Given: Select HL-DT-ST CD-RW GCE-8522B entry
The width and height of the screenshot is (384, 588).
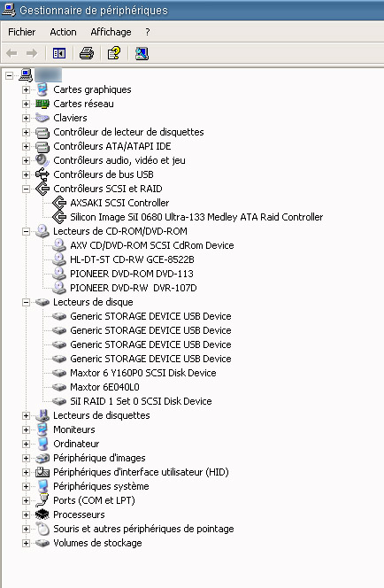Looking at the screenshot, I should click(x=132, y=259).
